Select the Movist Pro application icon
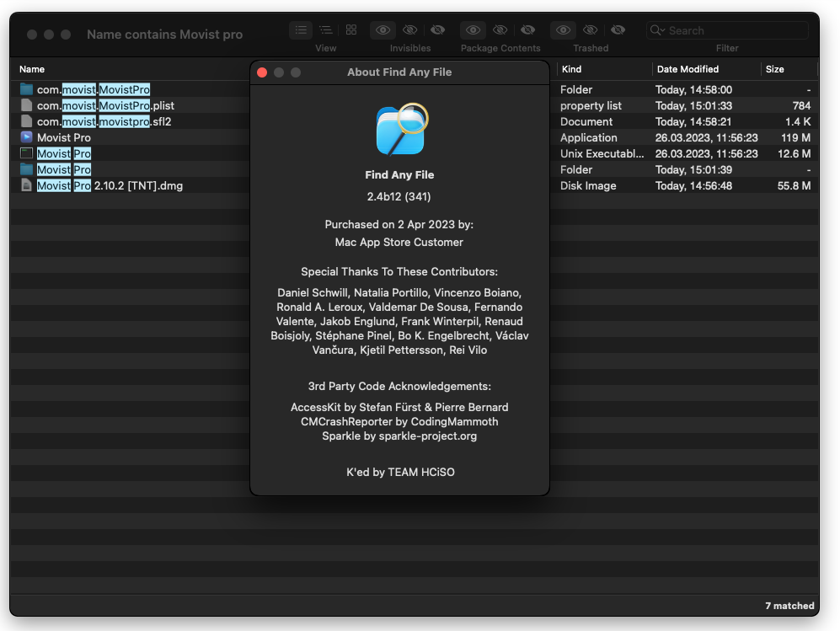 pyautogui.click(x=26, y=137)
